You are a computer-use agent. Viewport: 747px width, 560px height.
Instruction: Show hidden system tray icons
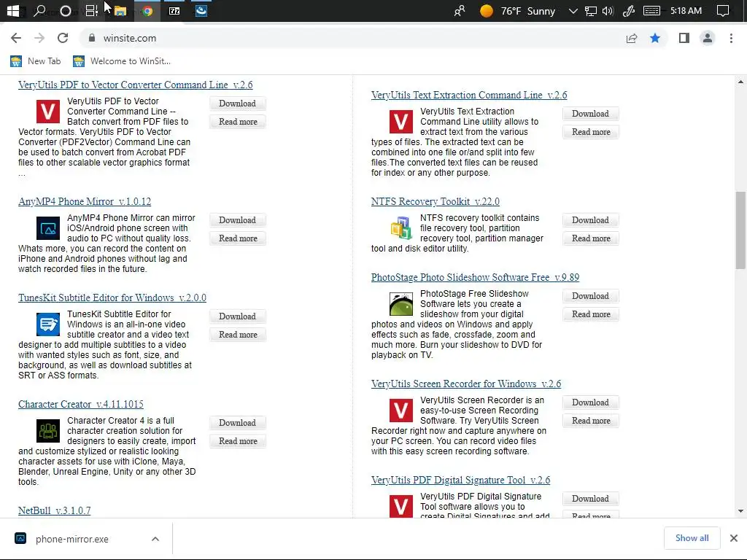pos(573,11)
